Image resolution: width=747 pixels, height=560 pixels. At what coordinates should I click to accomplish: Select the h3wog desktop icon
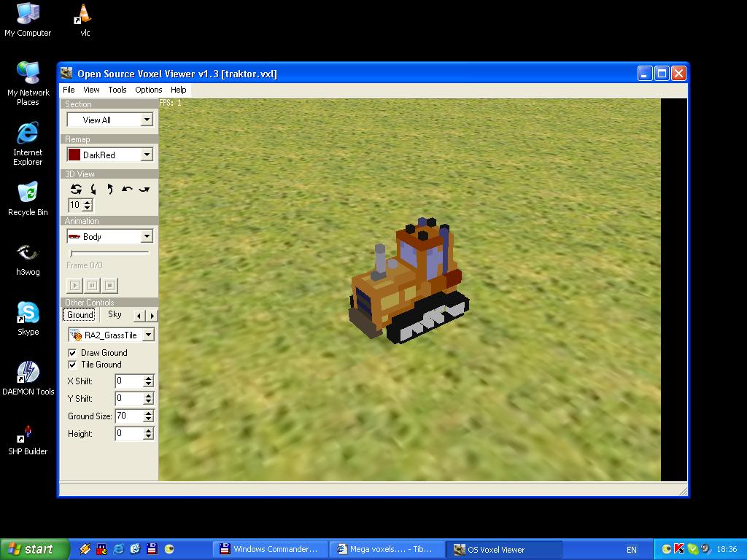28,260
